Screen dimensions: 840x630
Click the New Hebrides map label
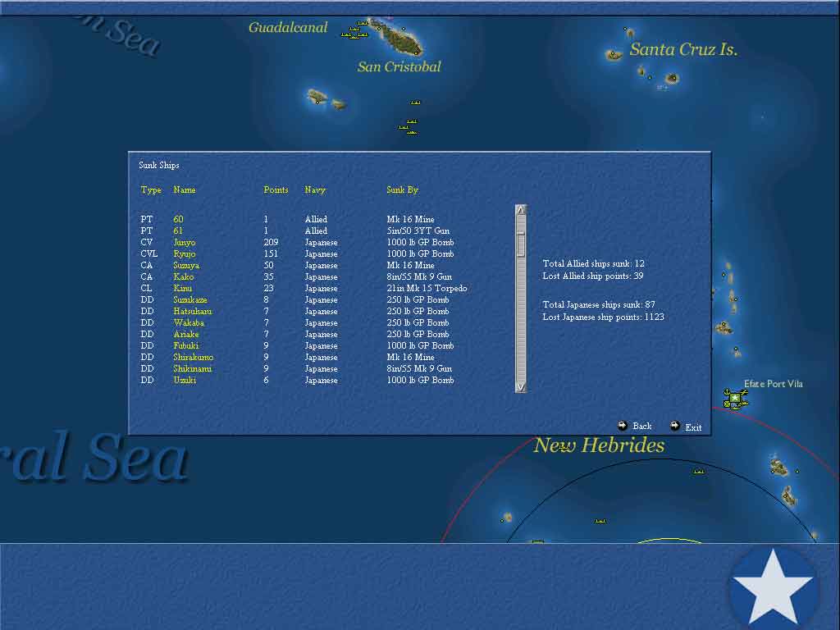coord(599,445)
